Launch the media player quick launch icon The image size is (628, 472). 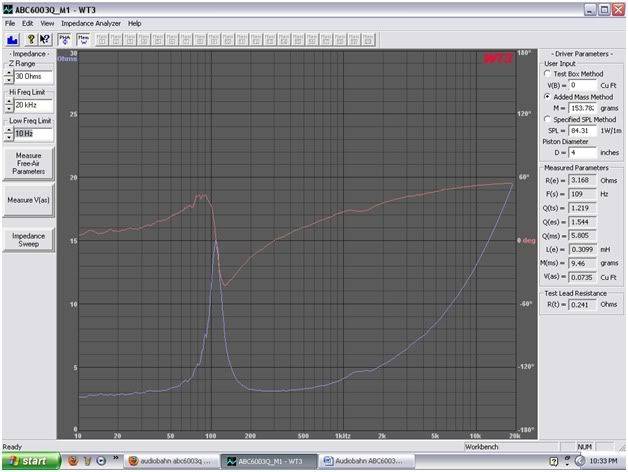click(x=101, y=461)
